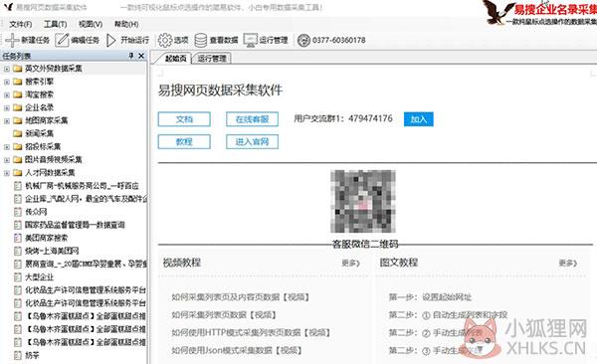Image resolution: width=597 pixels, height=364 pixels.
Task: Click 更多 in 图文教程 section
Action: coord(568,264)
